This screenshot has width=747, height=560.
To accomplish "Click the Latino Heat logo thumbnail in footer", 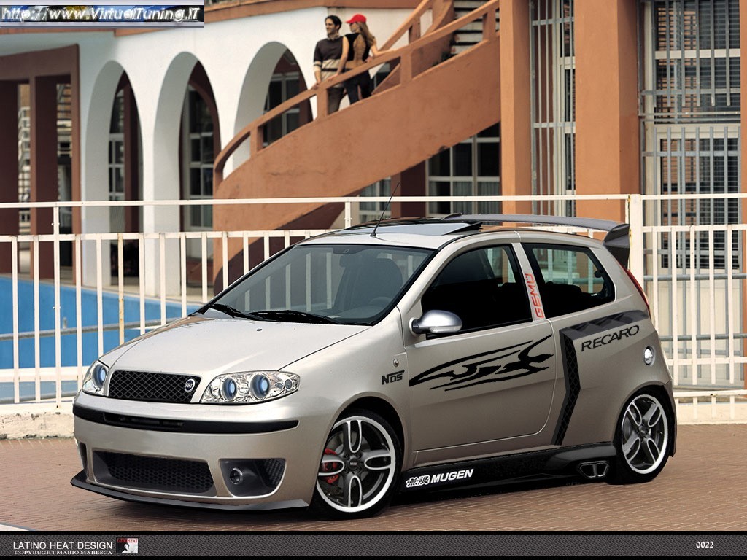I will (x=127, y=545).
